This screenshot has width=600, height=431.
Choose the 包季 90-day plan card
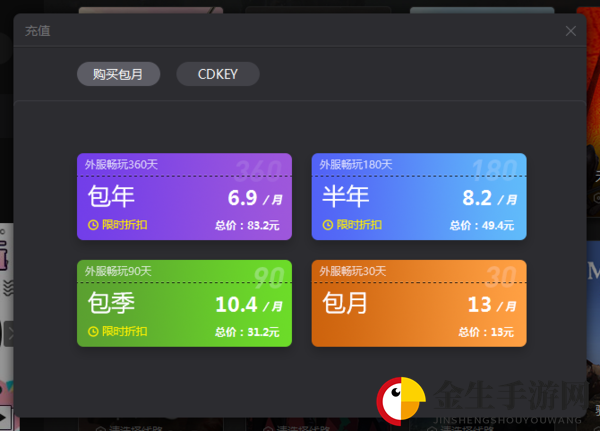pos(184,304)
